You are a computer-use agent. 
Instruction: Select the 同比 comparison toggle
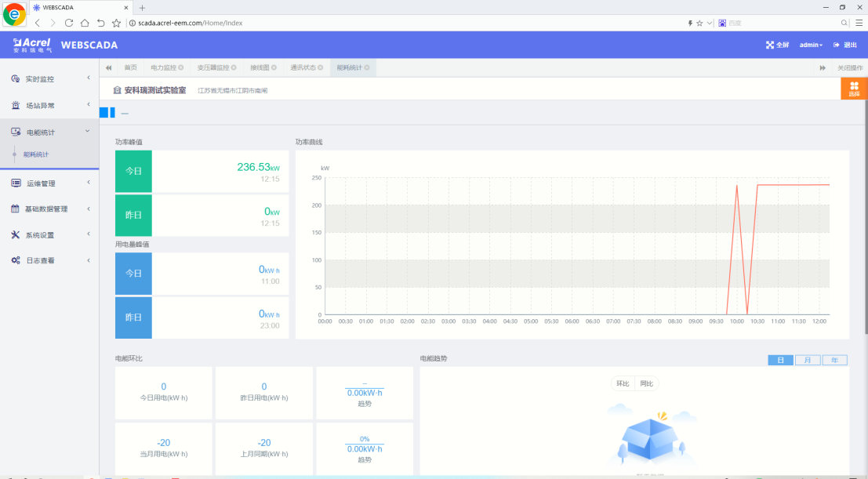point(647,384)
